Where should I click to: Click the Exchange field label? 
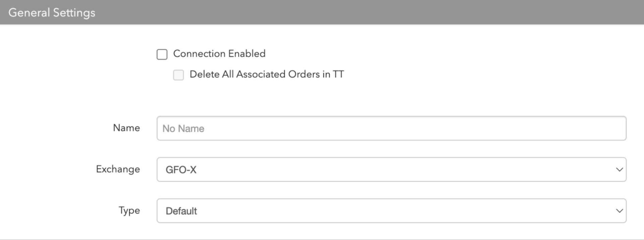(118, 169)
